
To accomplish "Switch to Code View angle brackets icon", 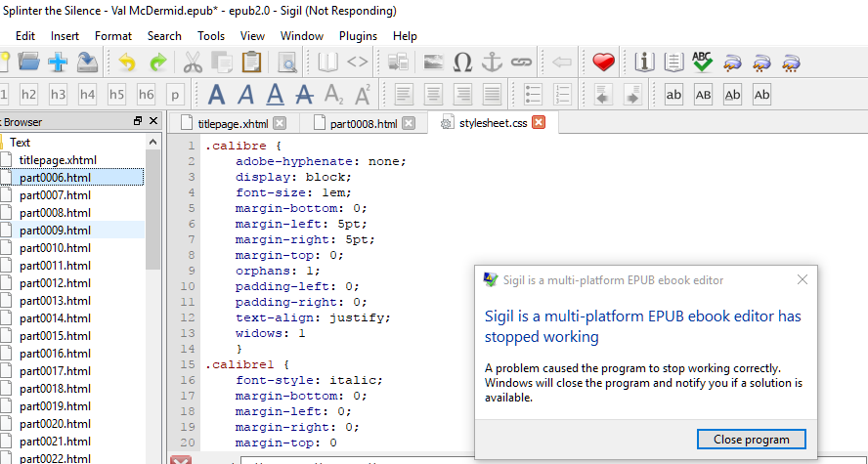I will [x=357, y=63].
